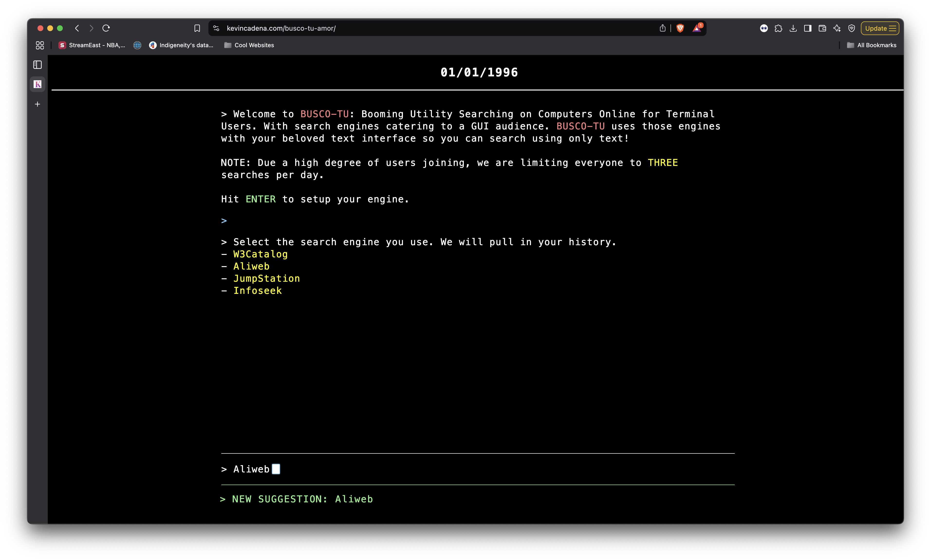
Task: Click the share icon in the address bar
Action: [x=662, y=28]
